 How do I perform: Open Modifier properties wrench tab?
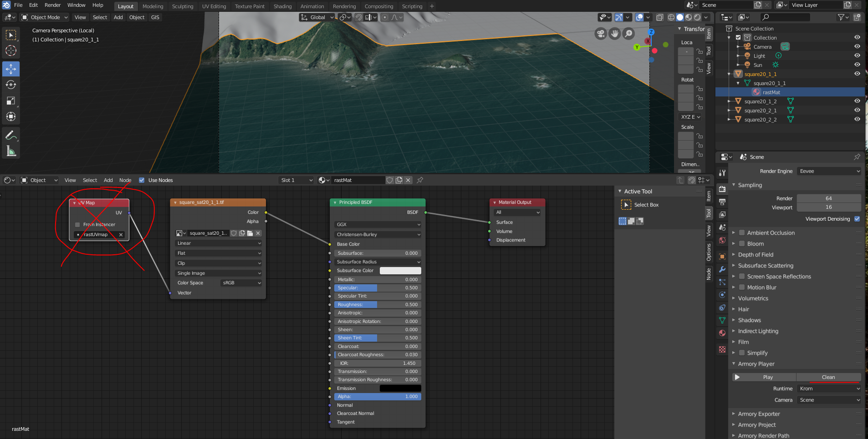[722, 269]
